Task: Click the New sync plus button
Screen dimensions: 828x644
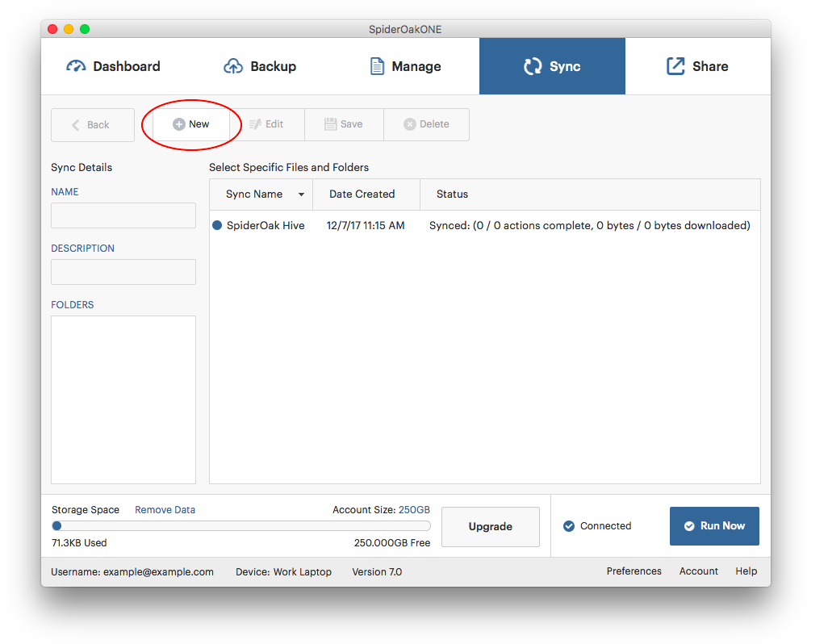Action: pyautogui.click(x=191, y=124)
